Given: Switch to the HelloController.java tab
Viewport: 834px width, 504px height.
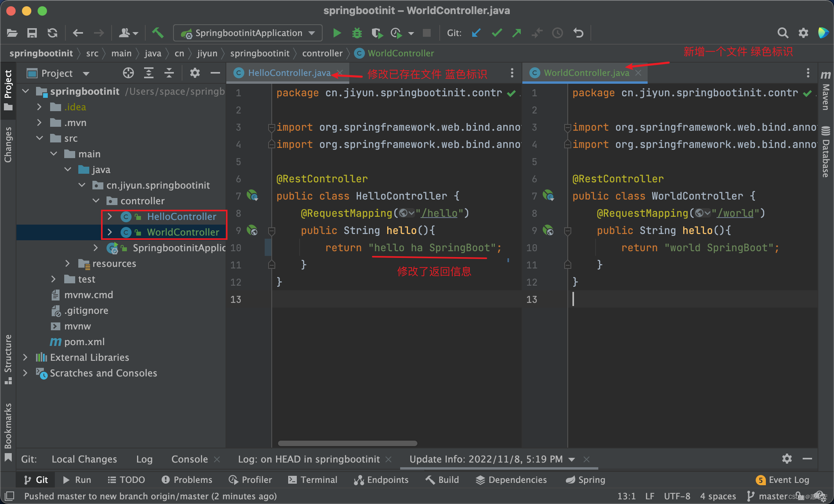Looking at the screenshot, I should pyautogui.click(x=289, y=73).
